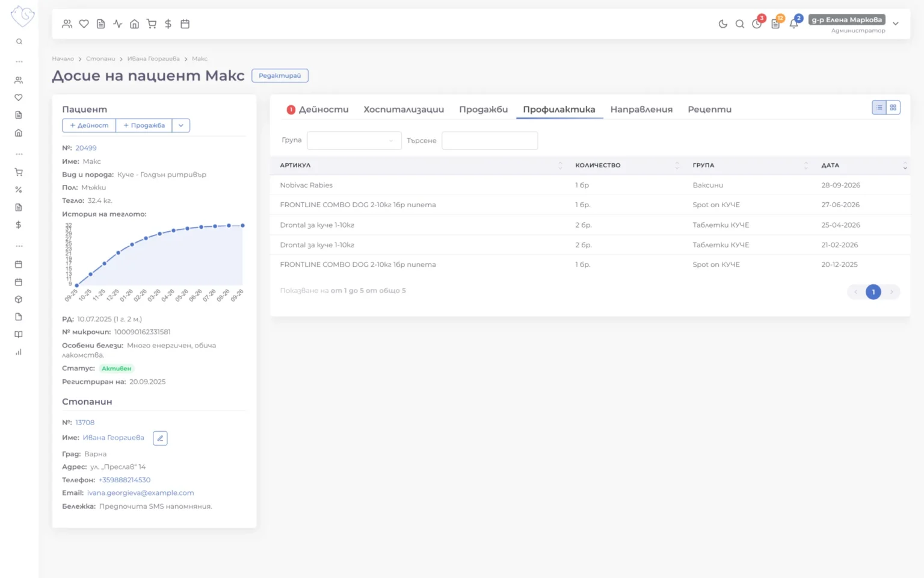This screenshot has width=924, height=578.
Task: Click the + Дейност button
Action: tap(89, 125)
